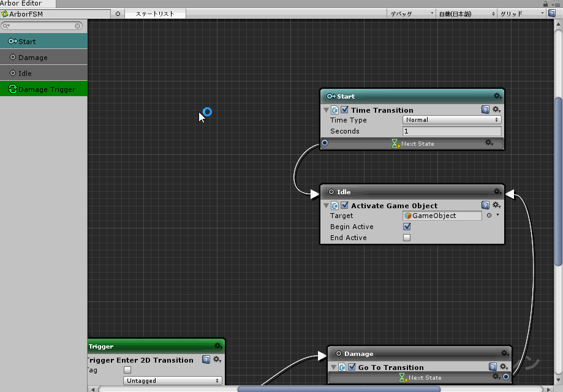Collapse the Time Transition foldout arrow
Screen dimensions: 563x392
[x=326, y=110]
